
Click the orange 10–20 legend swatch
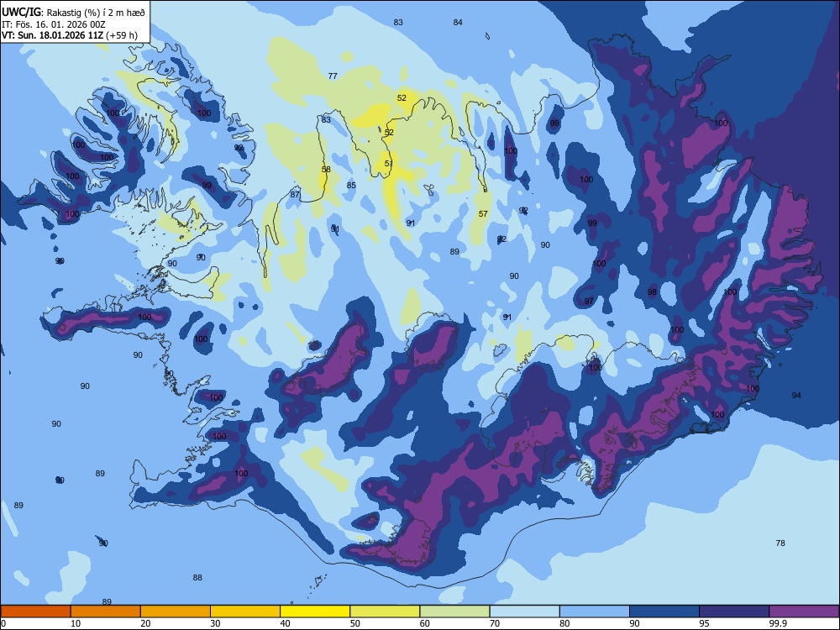tap(106, 612)
